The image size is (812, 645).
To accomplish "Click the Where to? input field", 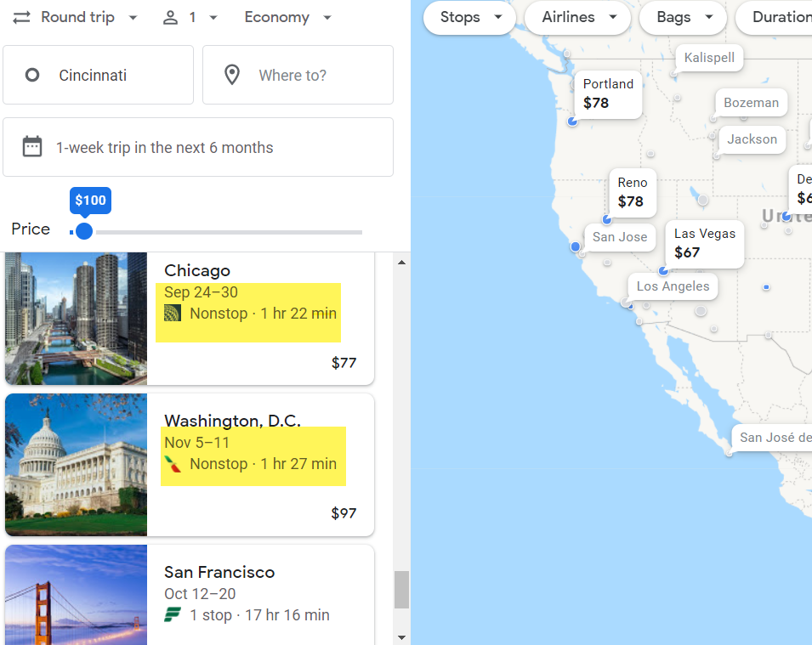I will point(298,75).
